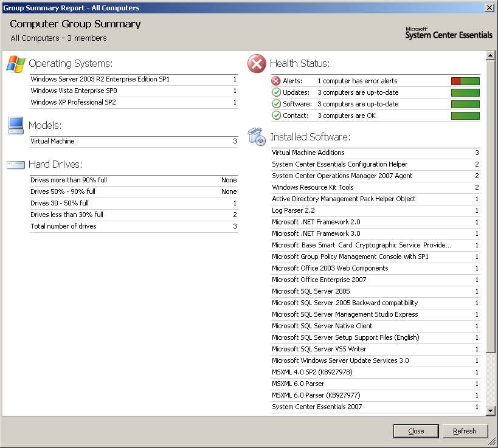498x448 pixels.
Task: Click the Close button
Action: pyautogui.click(x=416, y=431)
